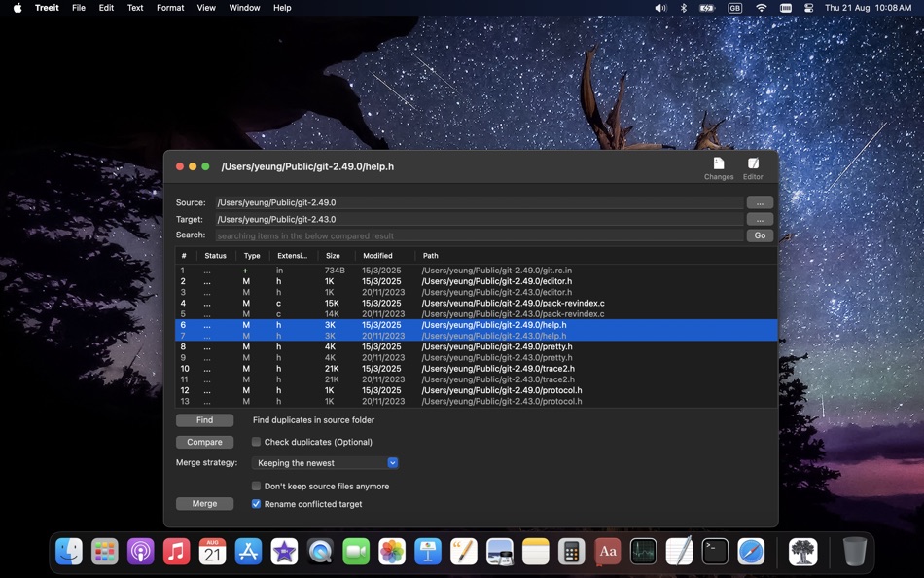Image resolution: width=924 pixels, height=578 pixels.
Task: Launch Music app from the dock
Action: 177,552
